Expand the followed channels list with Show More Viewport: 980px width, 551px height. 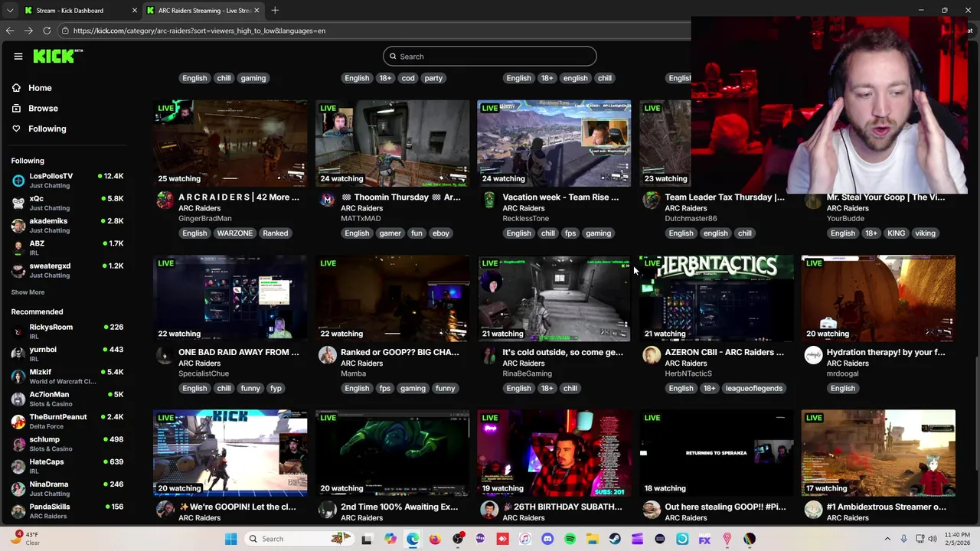28,292
